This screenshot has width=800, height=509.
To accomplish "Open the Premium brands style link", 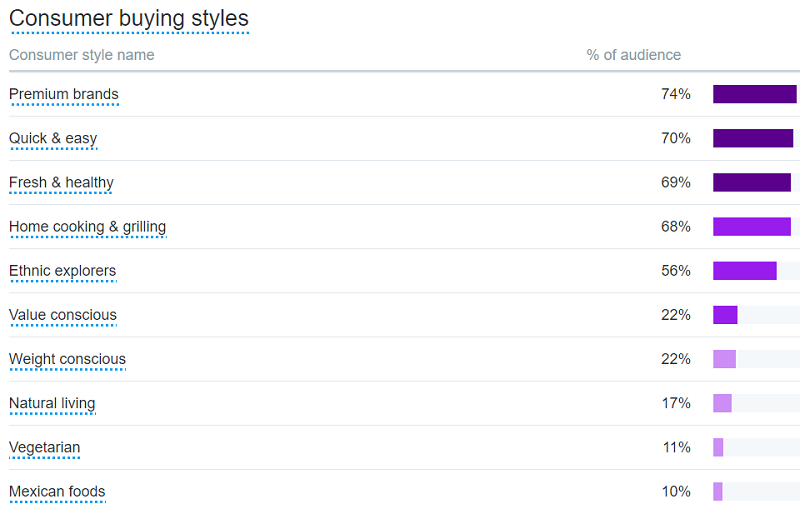I will coord(64,95).
